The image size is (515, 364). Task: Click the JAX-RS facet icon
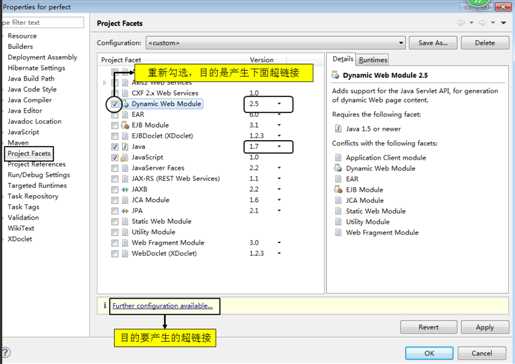[x=125, y=179]
